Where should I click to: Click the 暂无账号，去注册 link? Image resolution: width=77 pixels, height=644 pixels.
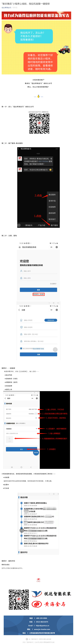(38, 294)
